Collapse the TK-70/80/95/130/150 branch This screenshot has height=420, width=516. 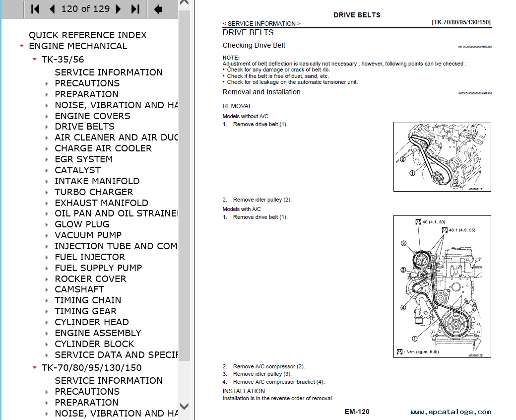[35, 368]
